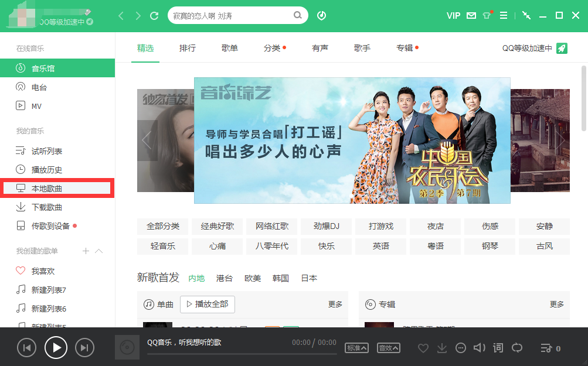Open the user avatar in the header

coord(22,15)
